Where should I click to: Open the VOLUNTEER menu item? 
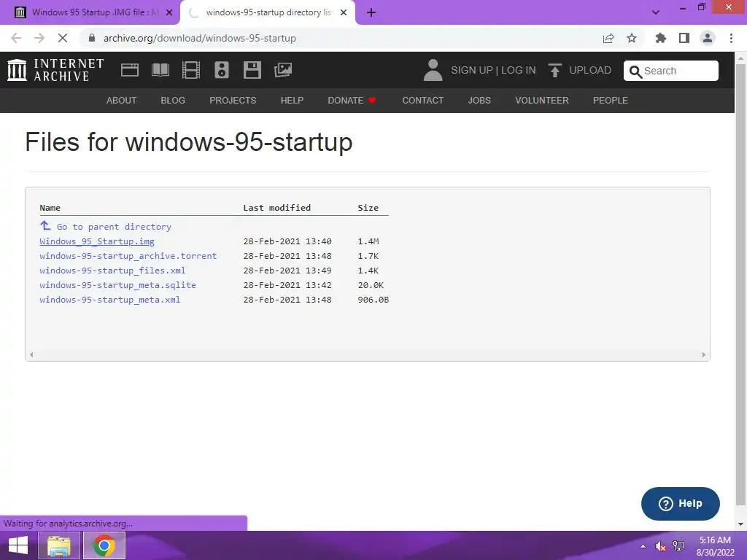pyautogui.click(x=542, y=101)
